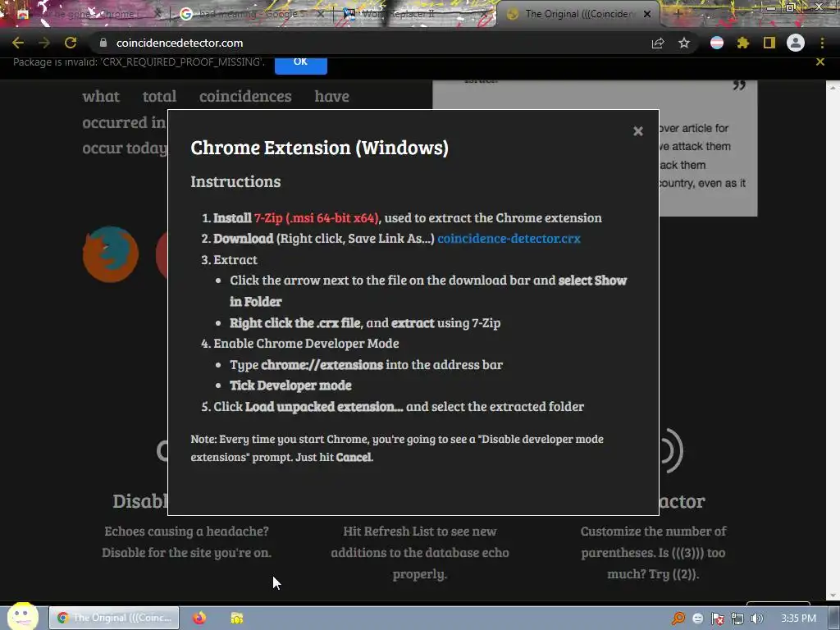Bookmark this page with the star icon

pos(684,43)
